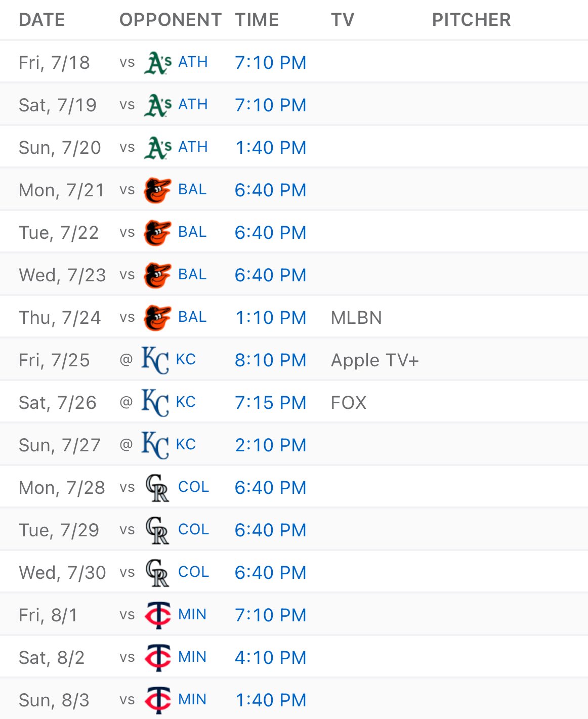Click the PITCHER column header
588x719 pixels.
(471, 20)
